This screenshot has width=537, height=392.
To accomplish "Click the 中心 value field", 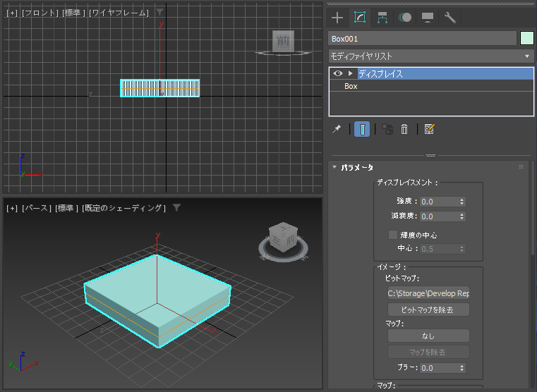I will click(x=439, y=249).
